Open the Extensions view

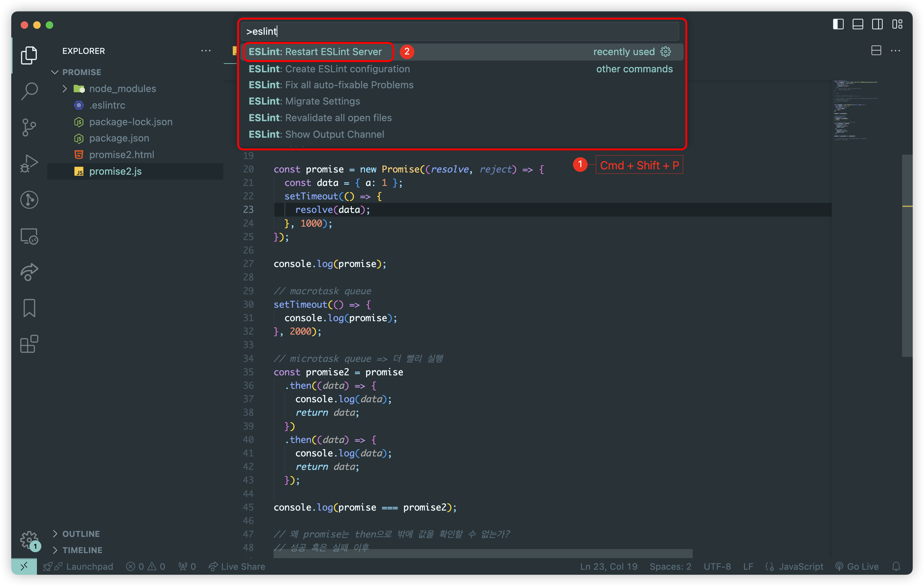pyautogui.click(x=29, y=344)
